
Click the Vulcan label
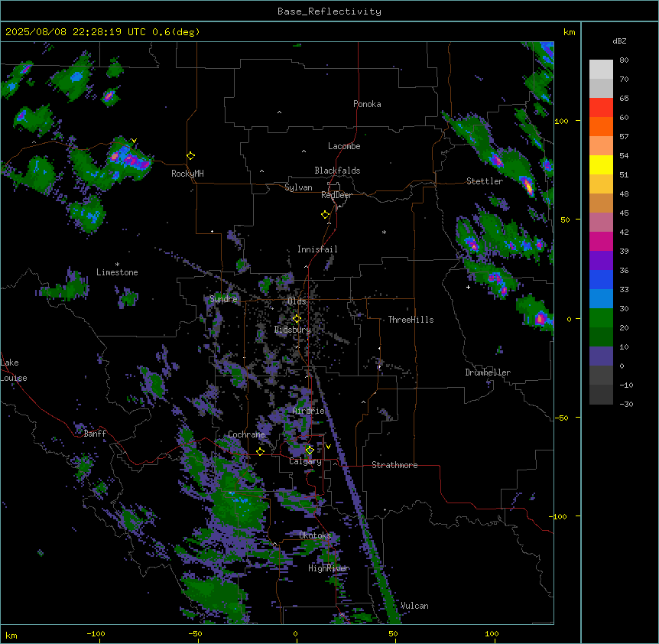pyautogui.click(x=414, y=606)
